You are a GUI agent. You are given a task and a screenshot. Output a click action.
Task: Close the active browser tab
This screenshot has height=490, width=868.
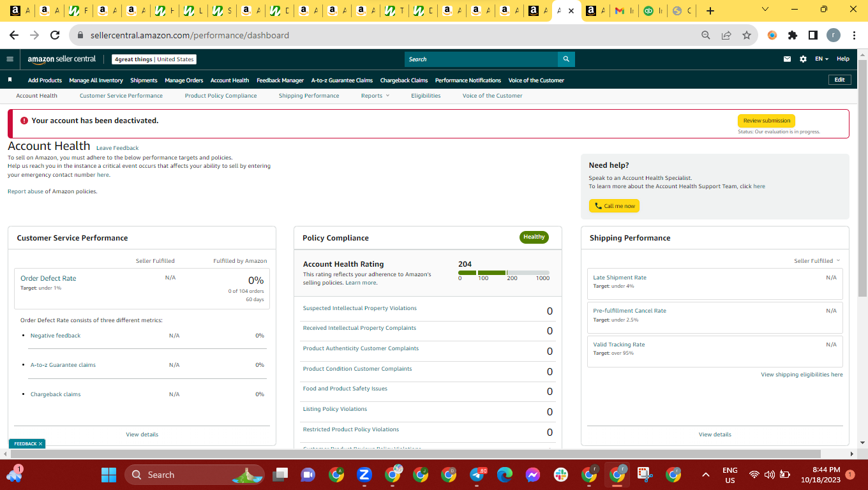click(571, 11)
